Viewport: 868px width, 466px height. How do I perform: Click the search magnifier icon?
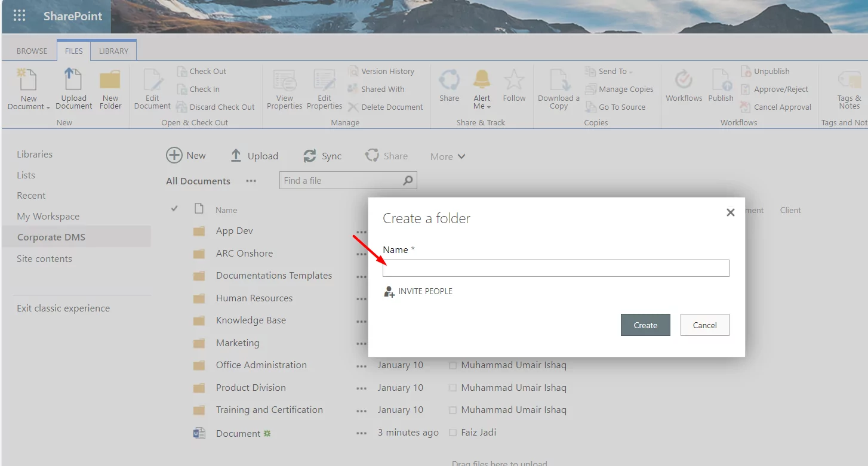coord(408,180)
